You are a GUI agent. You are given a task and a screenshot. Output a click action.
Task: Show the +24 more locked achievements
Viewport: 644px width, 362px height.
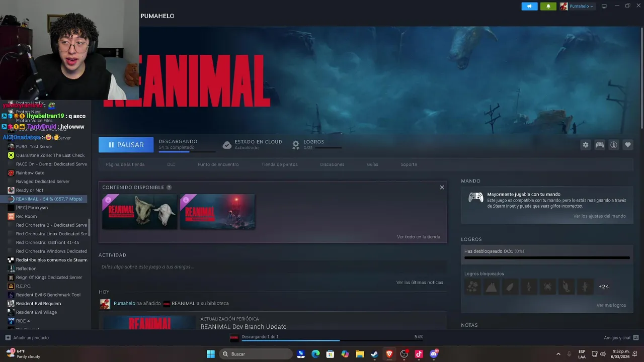pos(604,287)
